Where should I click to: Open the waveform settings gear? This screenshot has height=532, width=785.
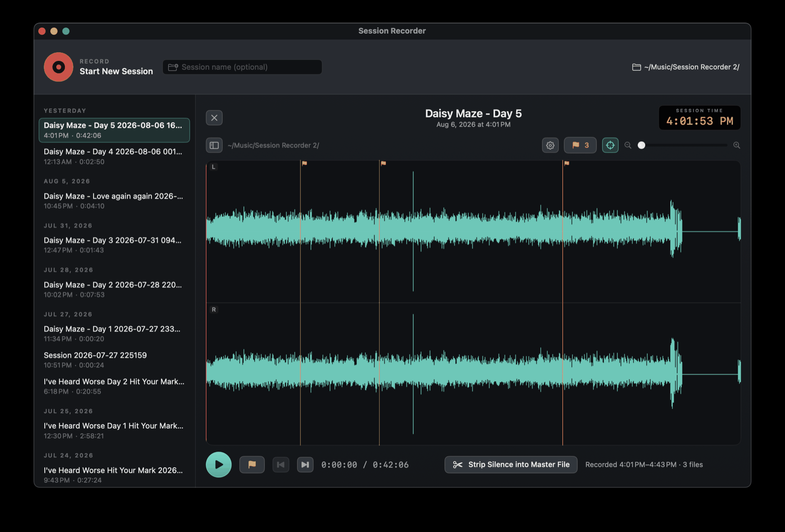pyautogui.click(x=551, y=145)
